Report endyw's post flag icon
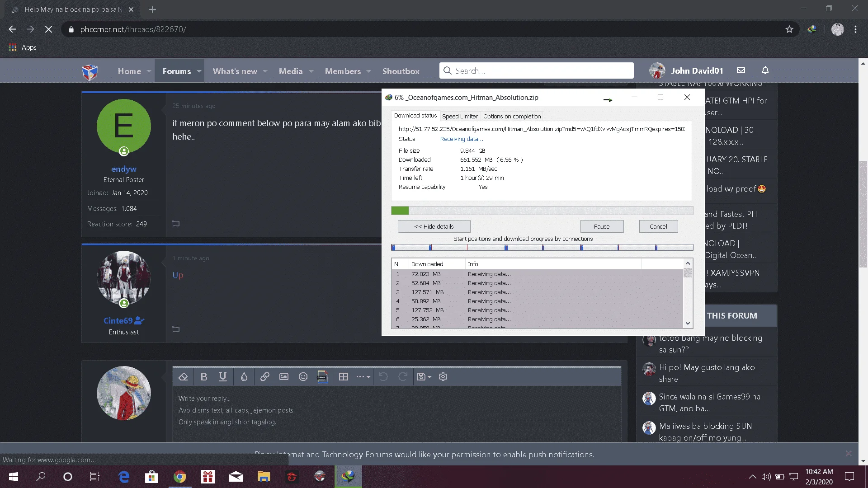The image size is (868, 488). click(x=176, y=224)
